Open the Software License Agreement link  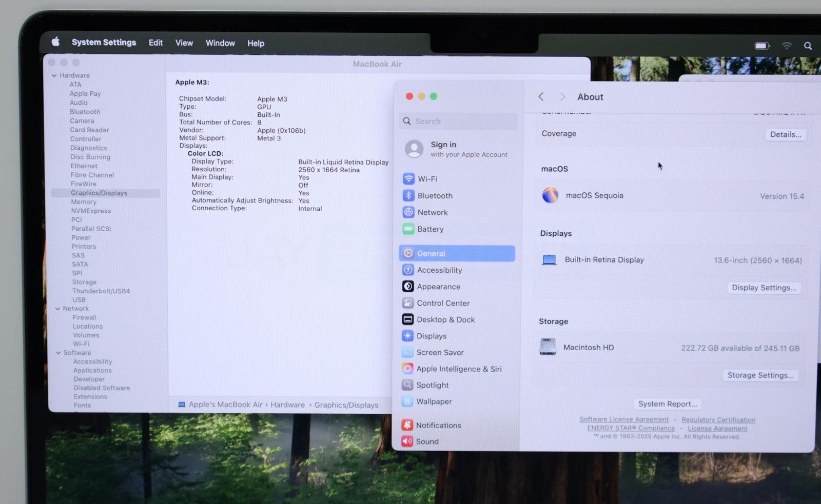point(624,419)
